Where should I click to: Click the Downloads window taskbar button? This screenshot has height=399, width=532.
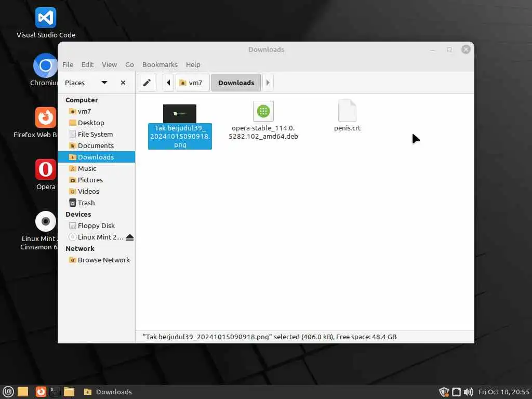(x=108, y=392)
